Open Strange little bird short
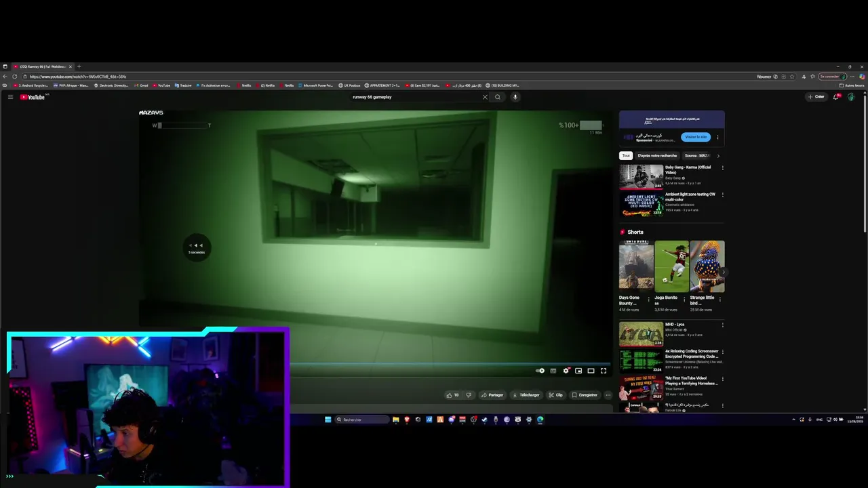 click(x=707, y=266)
